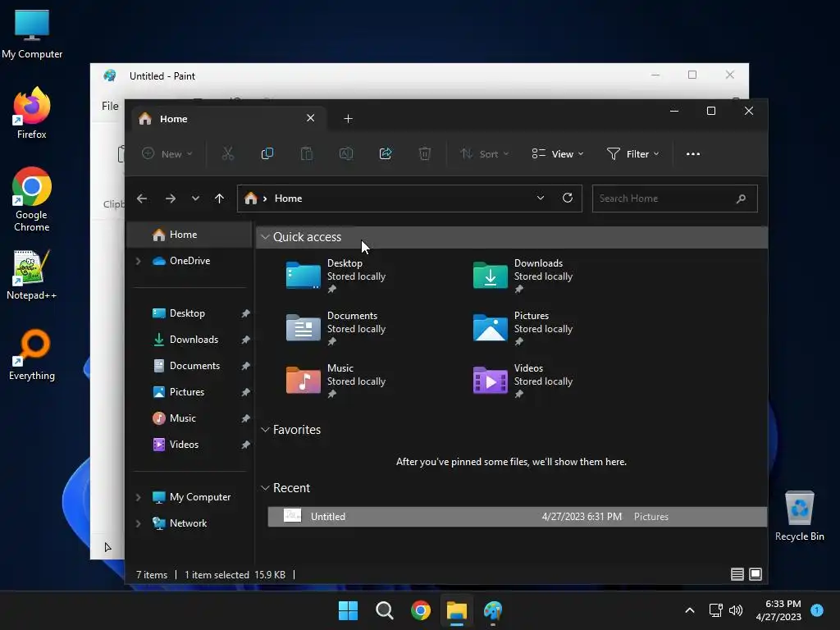Open taskbar Search
The width and height of the screenshot is (840, 630).
(x=384, y=610)
